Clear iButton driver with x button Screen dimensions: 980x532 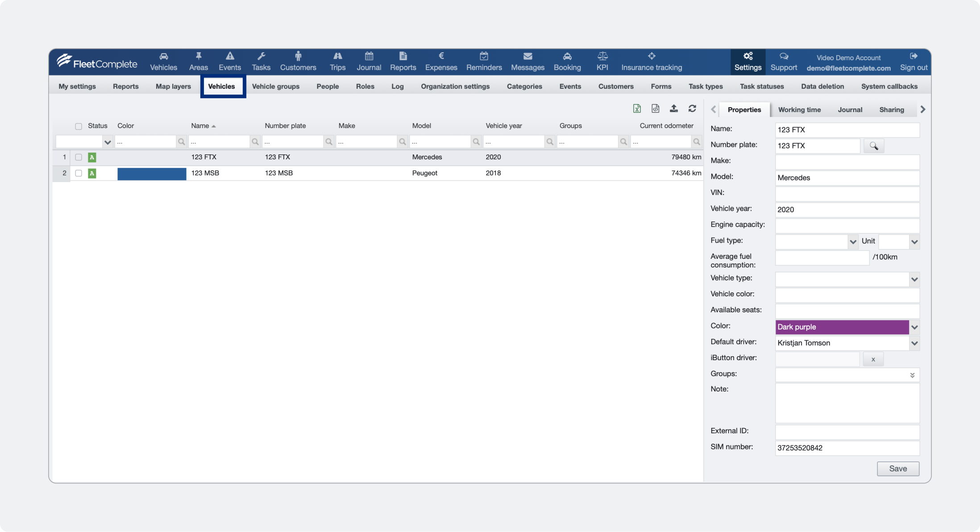(x=873, y=359)
